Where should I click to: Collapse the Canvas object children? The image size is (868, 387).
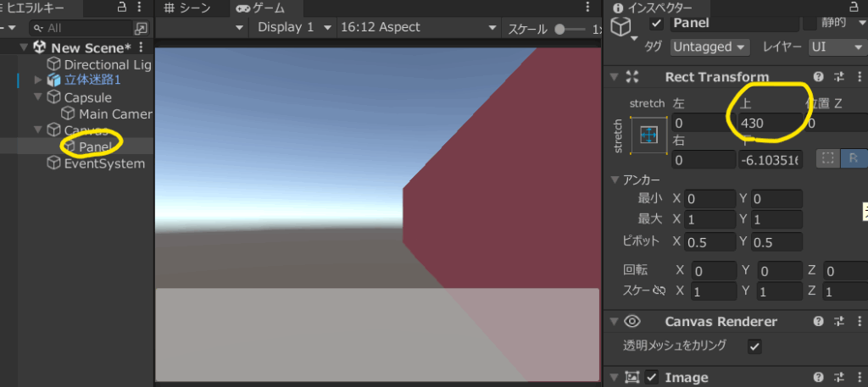[37, 130]
